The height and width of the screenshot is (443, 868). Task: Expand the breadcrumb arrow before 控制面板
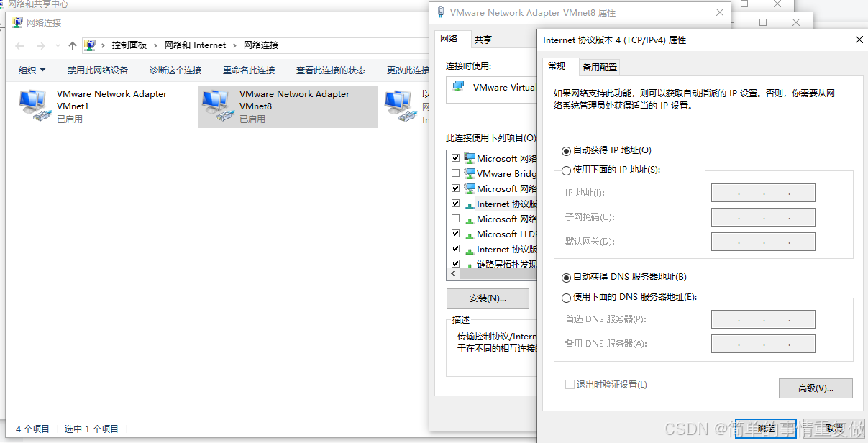104,45
